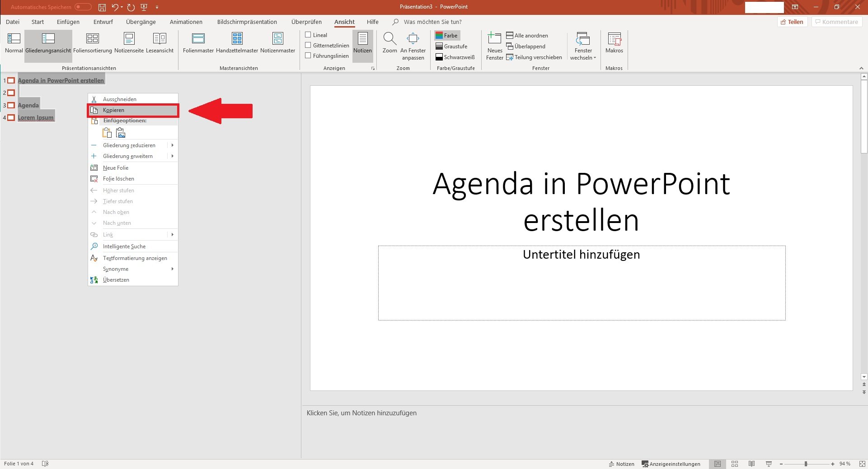868x469 pixels.
Task: Open Anzeigen group dialog launcher
Action: point(373,68)
